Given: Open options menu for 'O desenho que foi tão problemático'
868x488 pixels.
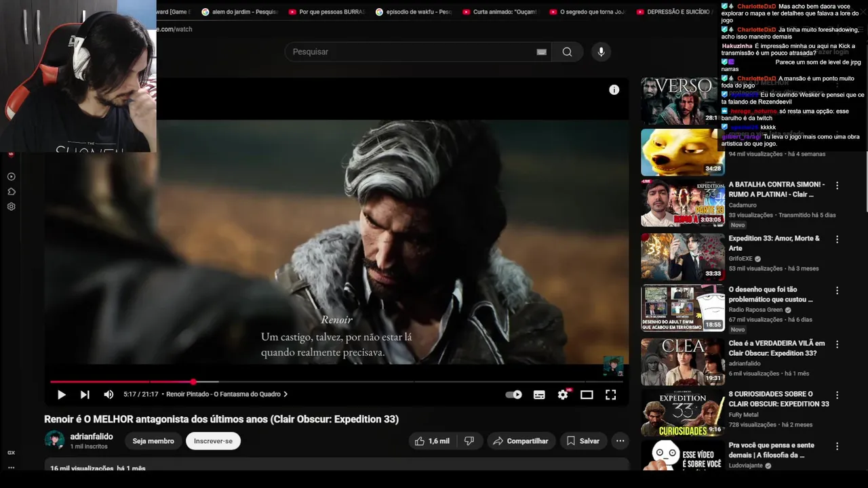Looking at the screenshot, I should [837, 291].
